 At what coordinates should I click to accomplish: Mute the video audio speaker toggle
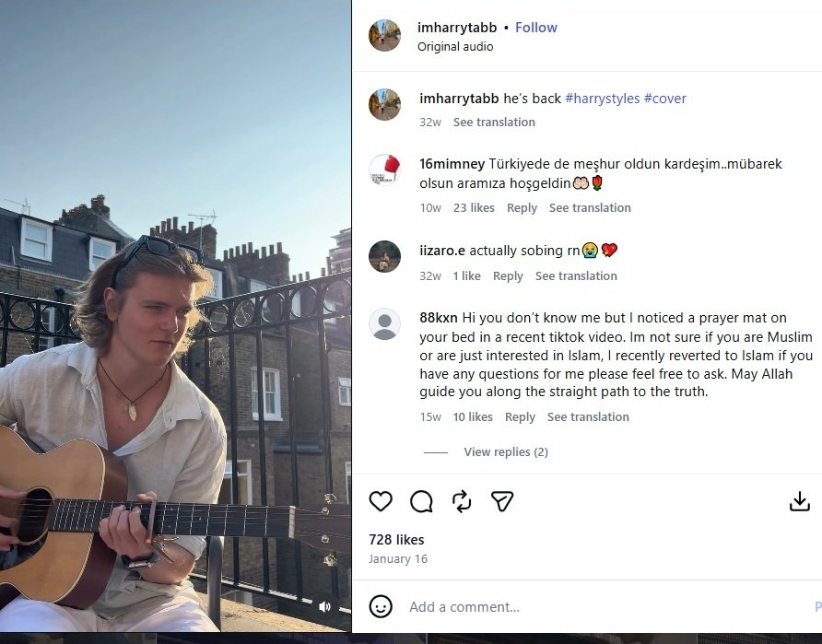(325, 606)
